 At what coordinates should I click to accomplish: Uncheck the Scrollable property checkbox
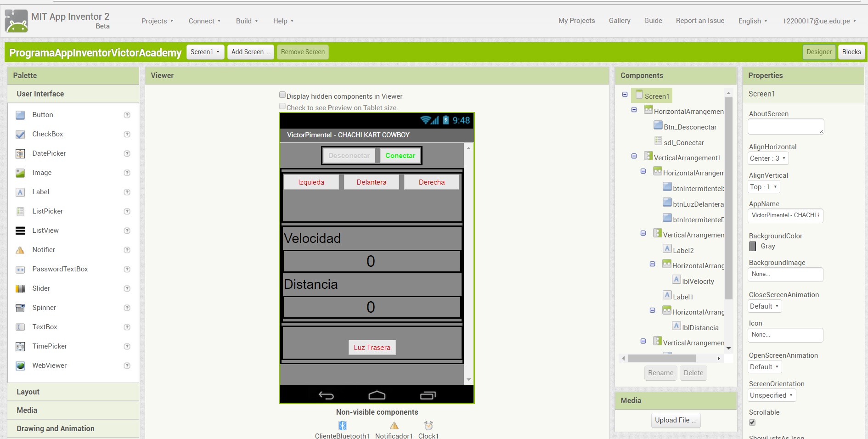(x=752, y=422)
